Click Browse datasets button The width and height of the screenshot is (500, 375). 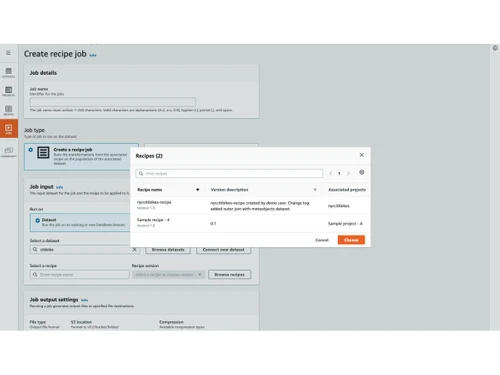(x=168, y=250)
